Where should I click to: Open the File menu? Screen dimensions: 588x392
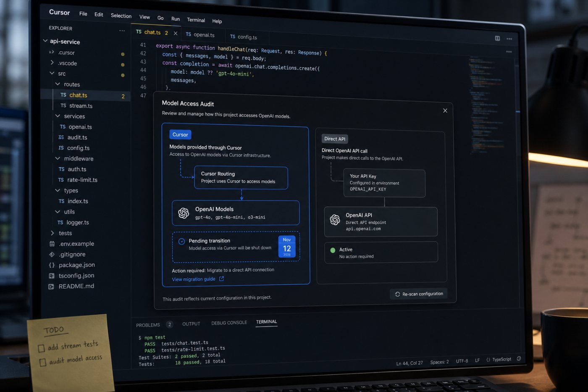click(x=83, y=14)
